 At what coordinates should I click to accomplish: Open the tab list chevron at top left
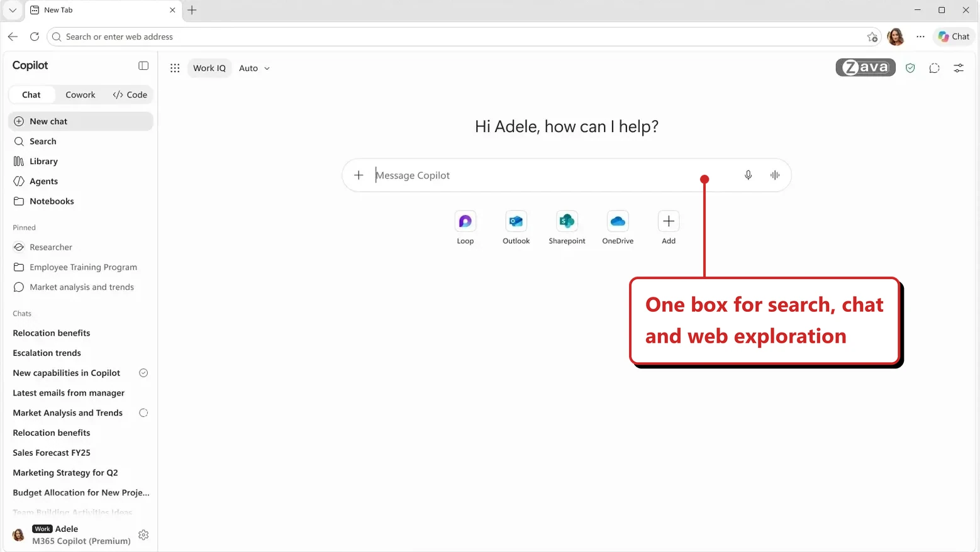pyautogui.click(x=13, y=10)
